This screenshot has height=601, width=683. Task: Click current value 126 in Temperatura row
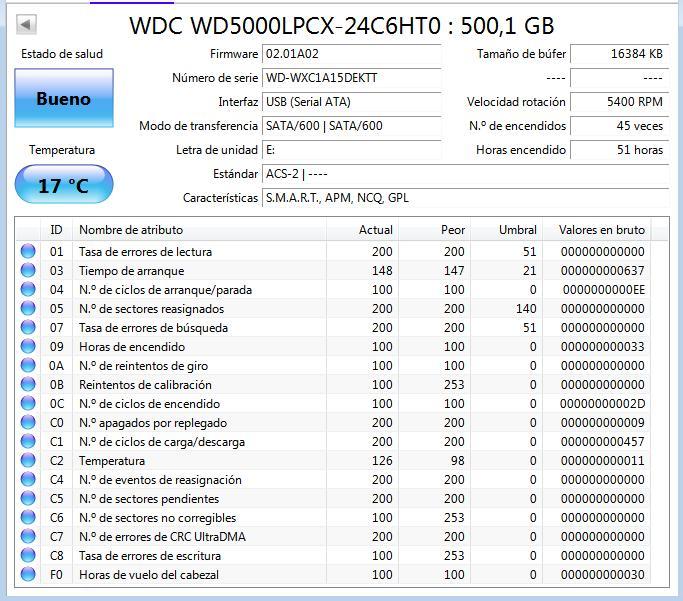pos(382,461)
